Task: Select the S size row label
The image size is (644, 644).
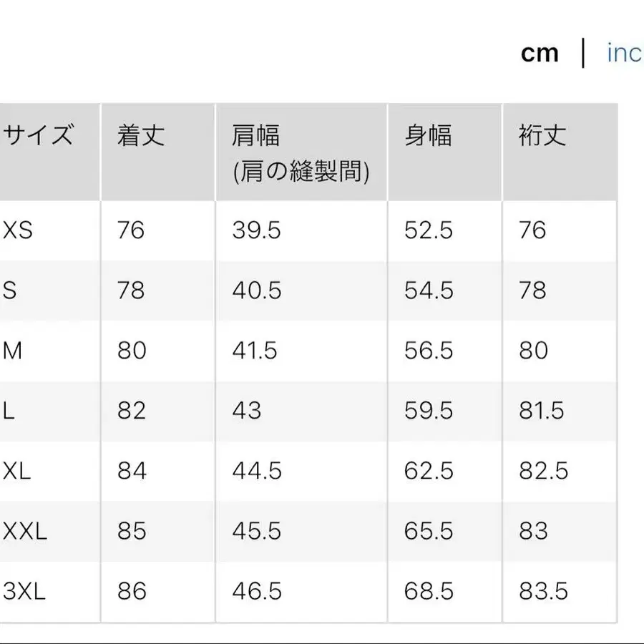Action: pos(11,291)
